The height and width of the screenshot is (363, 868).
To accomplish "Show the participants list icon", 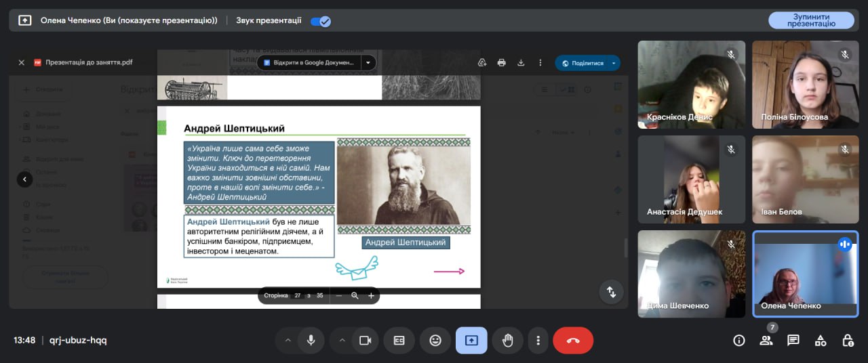I will click(x=766, y=341).
